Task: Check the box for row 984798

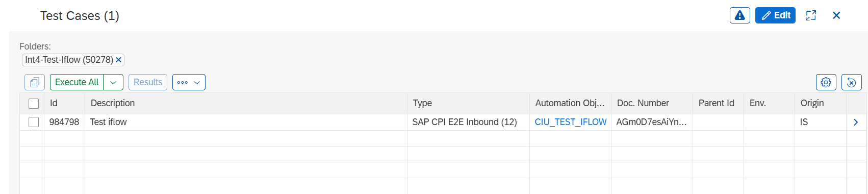Action: click(x=34, y=122)
